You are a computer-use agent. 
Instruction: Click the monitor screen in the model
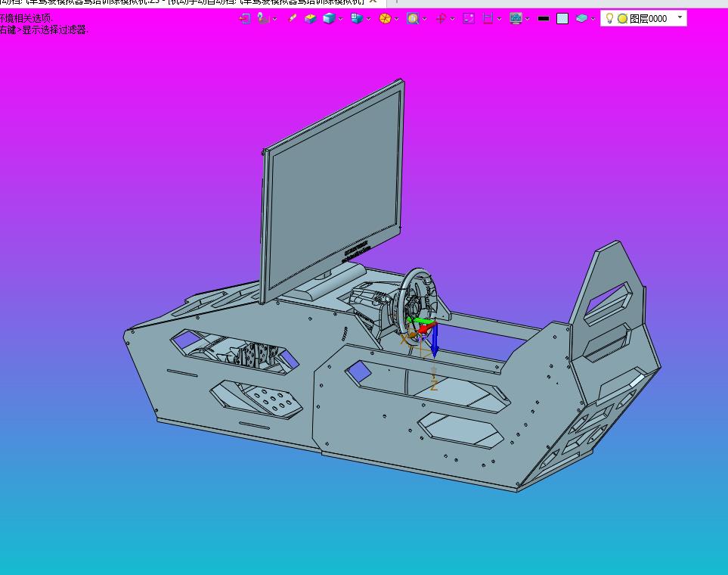click(x=334, y=188)
